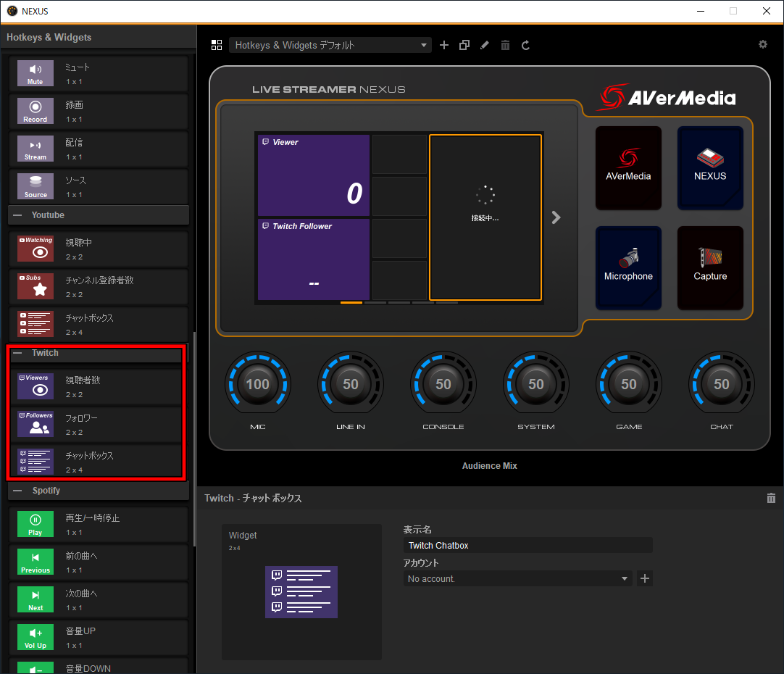Collapse the Youtube section
Screen dimensions: 784x674
click(18, 215)
